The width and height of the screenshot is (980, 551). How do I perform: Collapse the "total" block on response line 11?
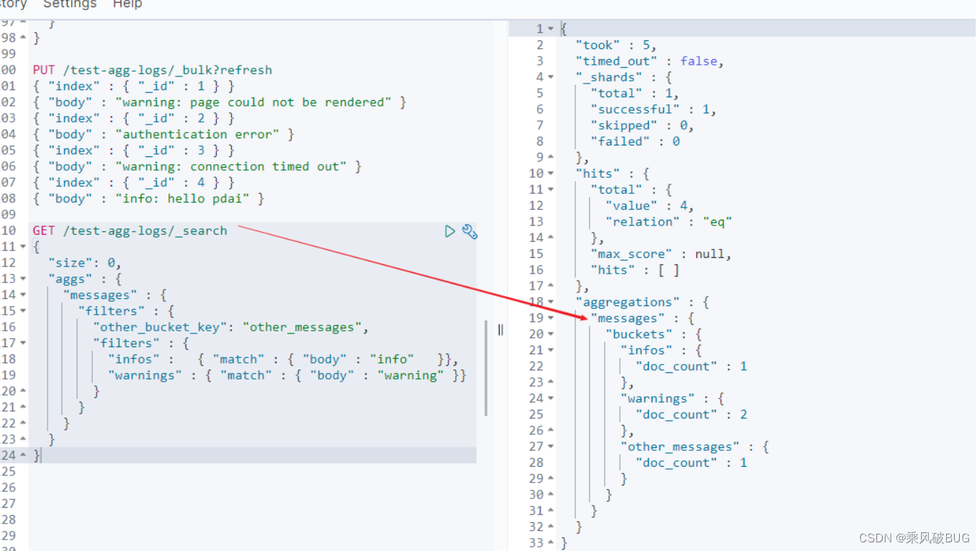coord(551,189)
